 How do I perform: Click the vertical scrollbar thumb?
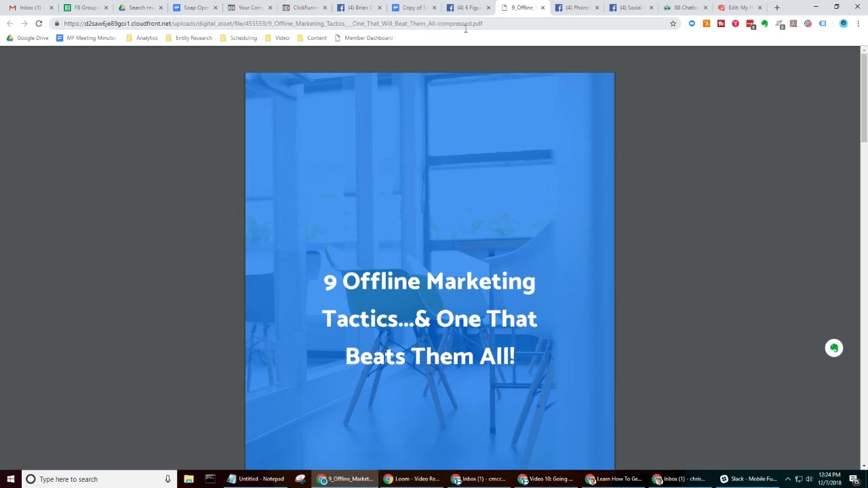[x=864, y=98]
